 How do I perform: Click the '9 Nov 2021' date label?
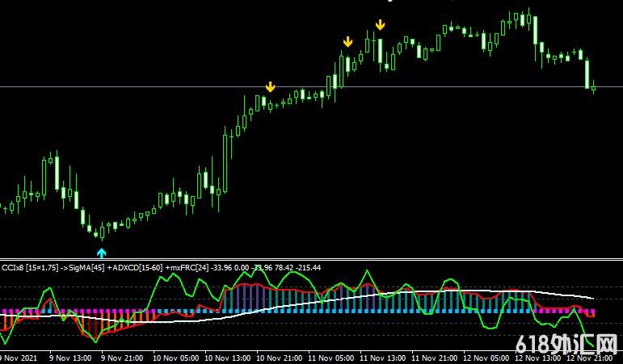tap(19, 358)
